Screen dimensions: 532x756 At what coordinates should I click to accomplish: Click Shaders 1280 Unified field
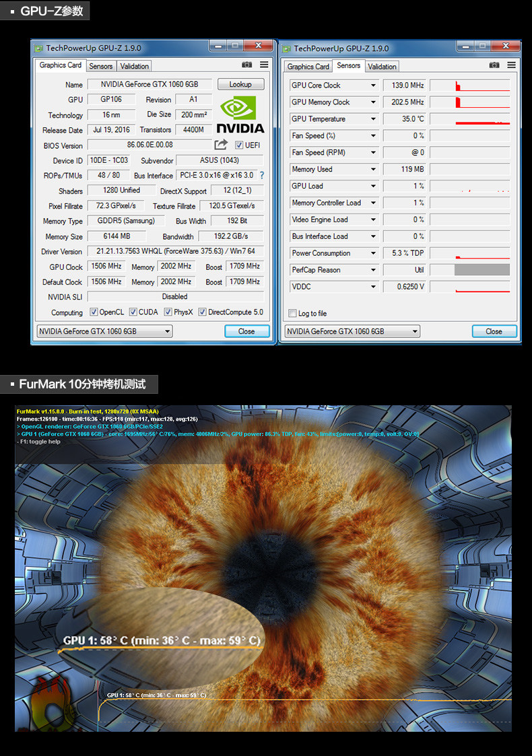tap(121, 191)
